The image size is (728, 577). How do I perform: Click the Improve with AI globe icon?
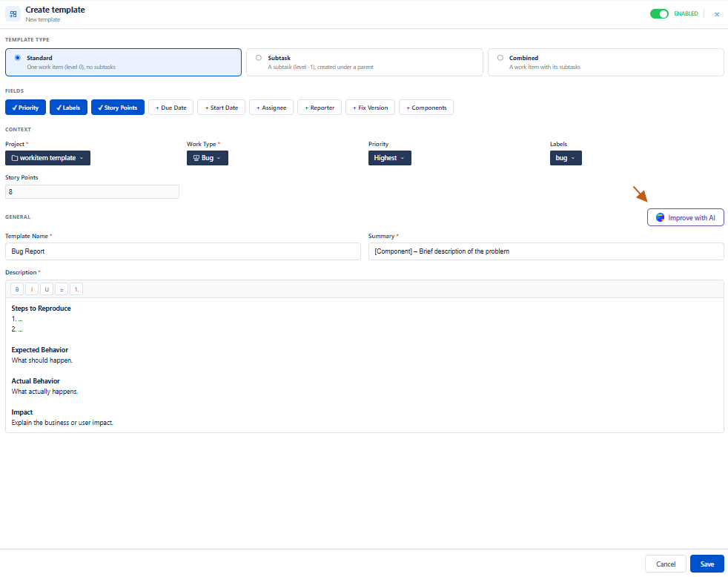[660, 217]
